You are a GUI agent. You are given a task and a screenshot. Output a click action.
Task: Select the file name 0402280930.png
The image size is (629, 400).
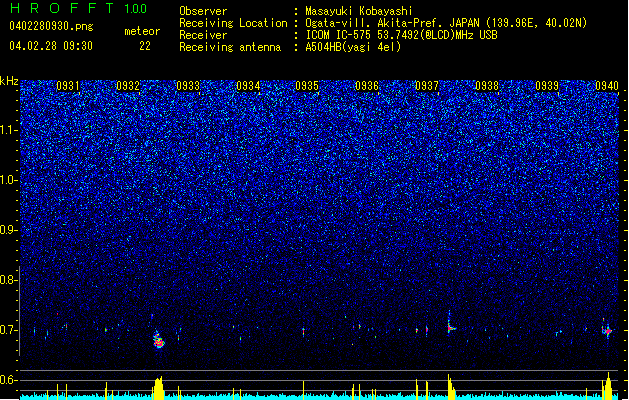tap(51, 26)
